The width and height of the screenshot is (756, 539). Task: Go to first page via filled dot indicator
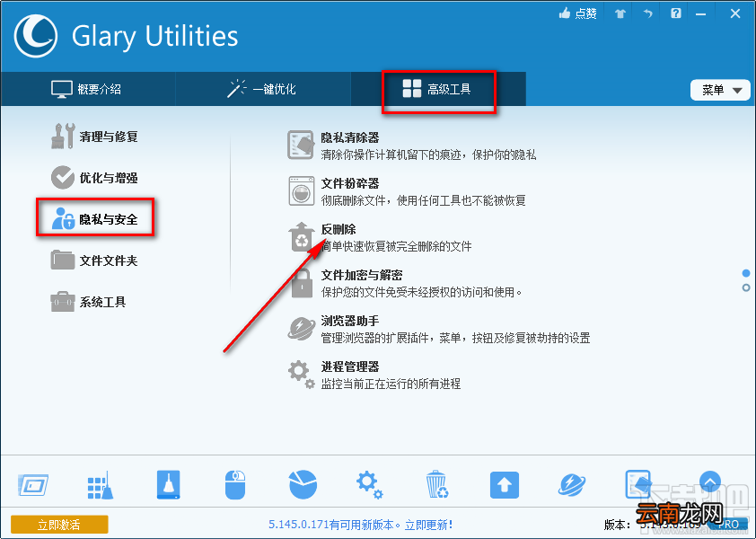tap(746, 273)
